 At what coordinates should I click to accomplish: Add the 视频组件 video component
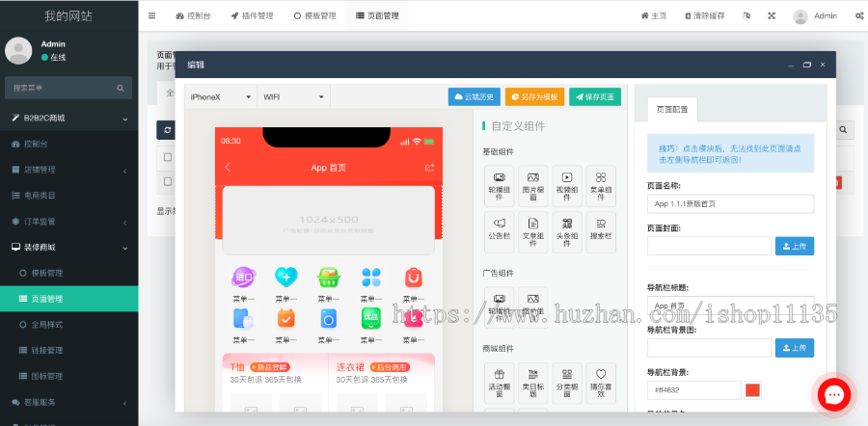(567, 186)
